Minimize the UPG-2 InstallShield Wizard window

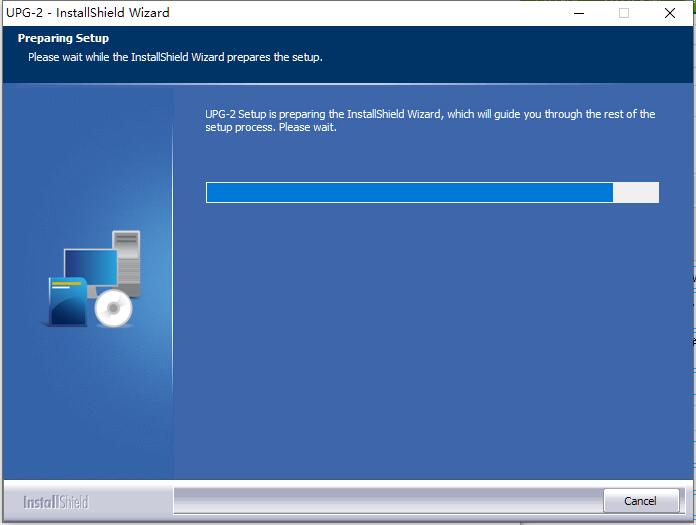coord(579,13)
